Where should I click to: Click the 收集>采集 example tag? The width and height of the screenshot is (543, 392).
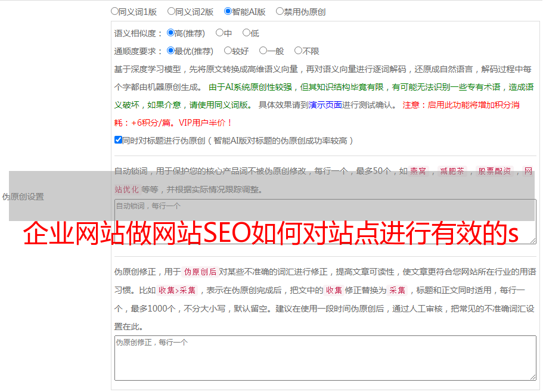[177, 290]
